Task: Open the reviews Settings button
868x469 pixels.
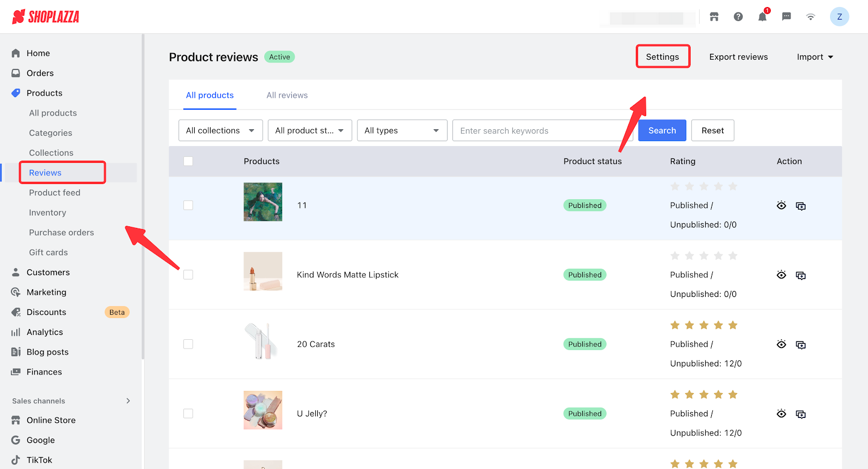Action: pyautogui.click(x=662, y=57)
